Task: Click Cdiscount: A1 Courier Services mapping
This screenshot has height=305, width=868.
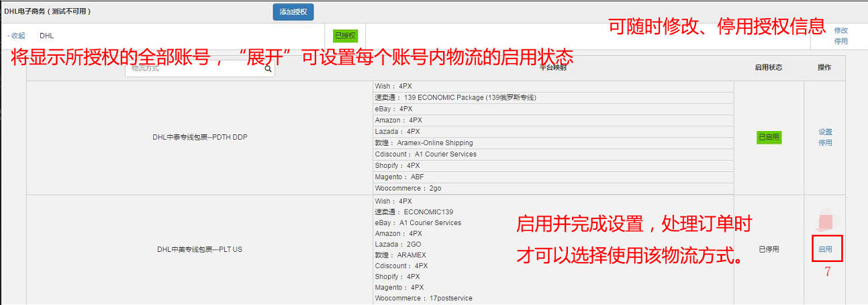Action: 553,155
